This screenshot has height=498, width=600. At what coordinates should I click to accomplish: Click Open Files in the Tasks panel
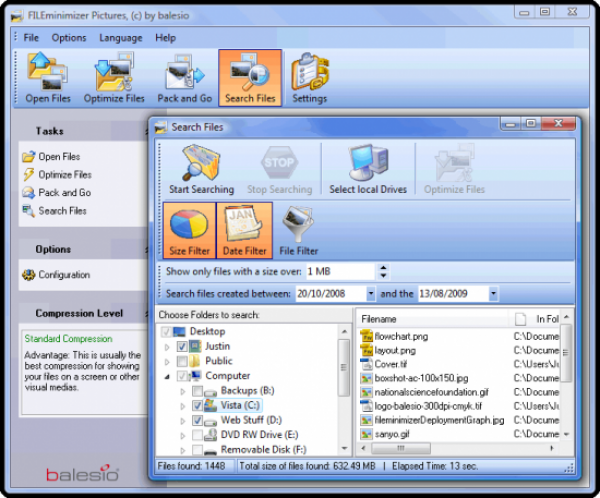click(x=51, y=157)
